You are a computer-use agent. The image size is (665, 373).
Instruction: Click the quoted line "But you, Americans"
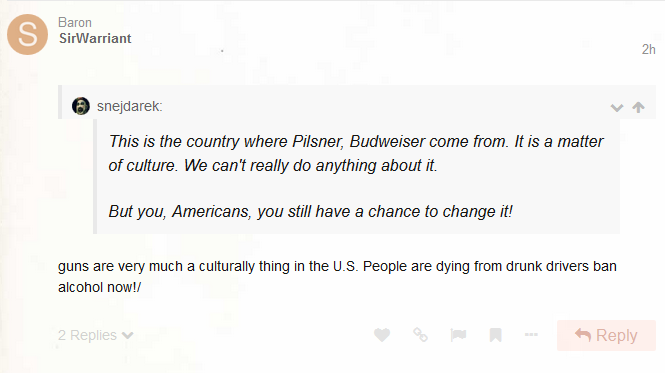tap(310, 211)
